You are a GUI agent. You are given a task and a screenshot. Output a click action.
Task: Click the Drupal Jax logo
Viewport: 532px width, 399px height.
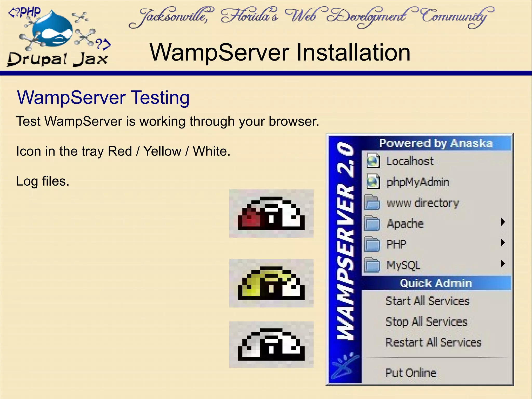(x=59, y=37)
